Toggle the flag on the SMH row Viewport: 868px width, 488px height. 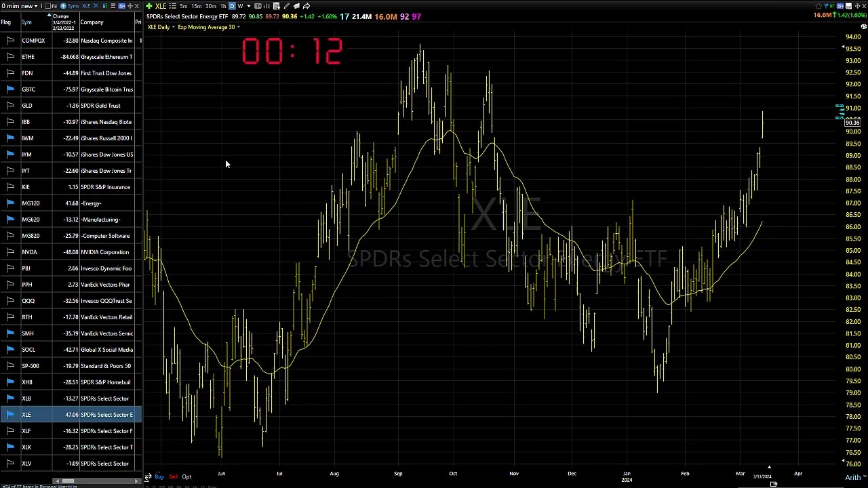click(x=10, y=333)
